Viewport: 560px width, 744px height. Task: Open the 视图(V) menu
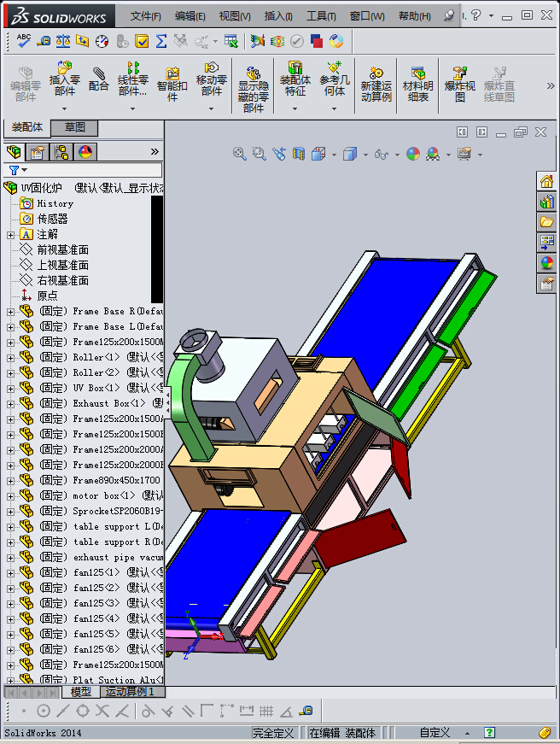pos(235,16)
